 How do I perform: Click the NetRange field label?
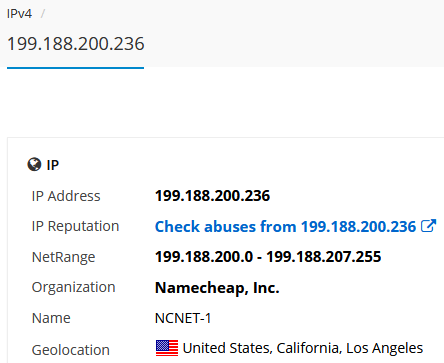[x=63, y=257]
